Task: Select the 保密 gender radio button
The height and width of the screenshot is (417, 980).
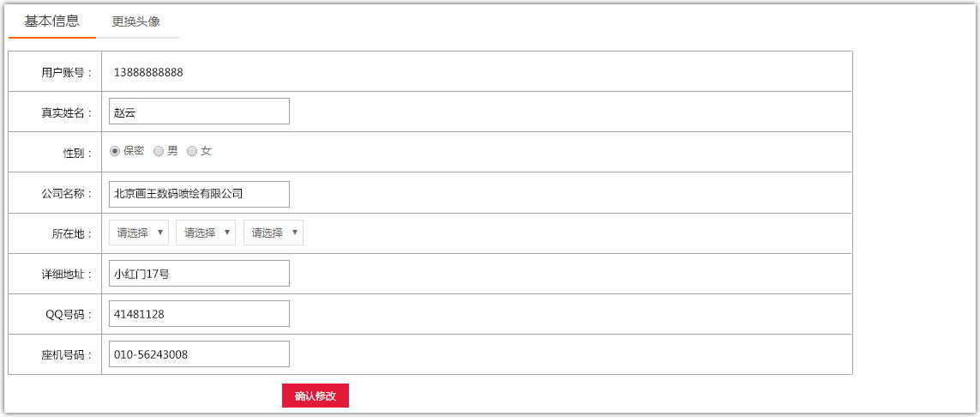Action: tap(115, 151)
